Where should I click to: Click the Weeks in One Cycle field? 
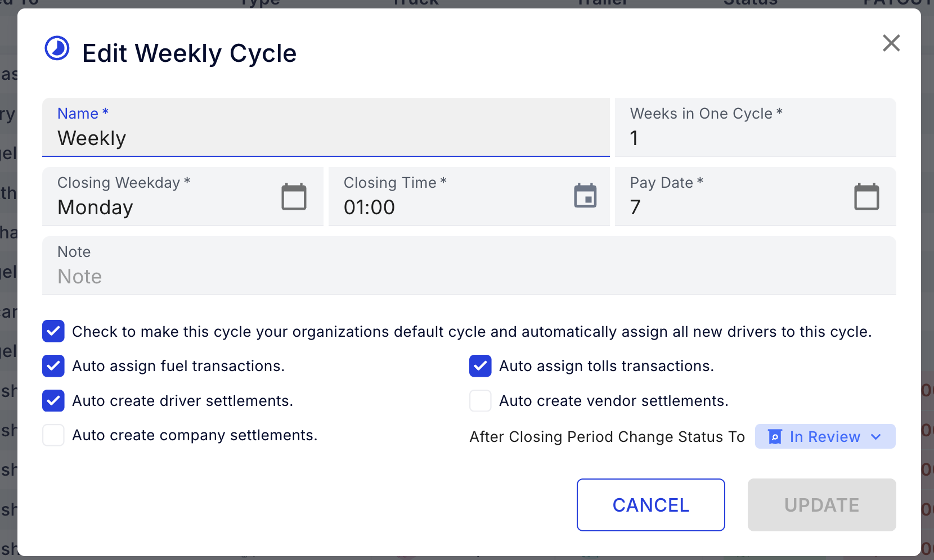click(x=755, y=138)
